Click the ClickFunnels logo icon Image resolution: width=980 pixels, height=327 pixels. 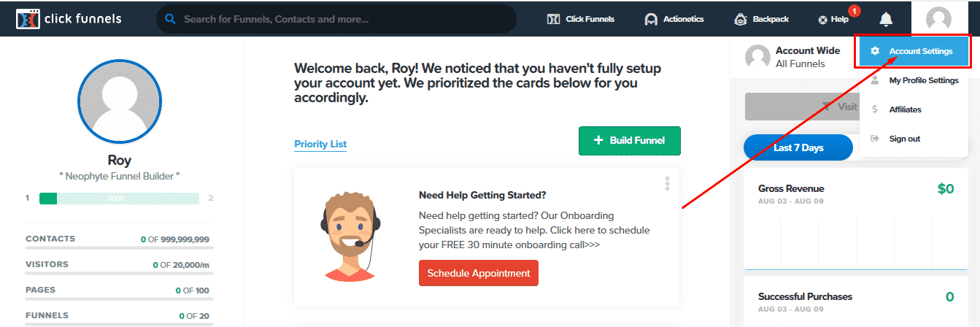click(x=28, y=18)
